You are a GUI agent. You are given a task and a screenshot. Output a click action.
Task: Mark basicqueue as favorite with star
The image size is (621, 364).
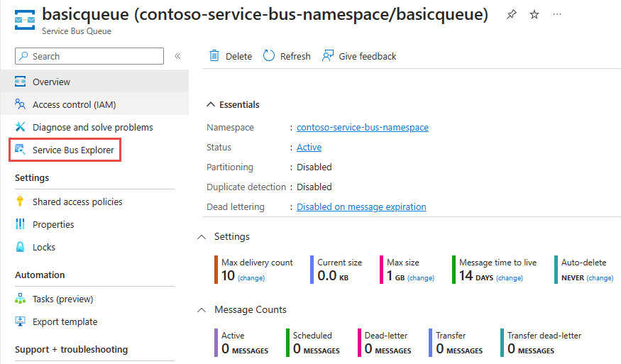click(534, 15)
